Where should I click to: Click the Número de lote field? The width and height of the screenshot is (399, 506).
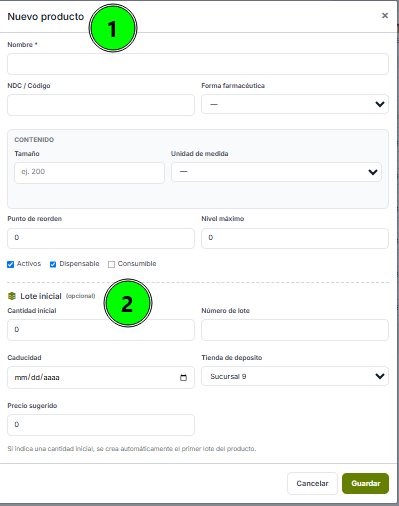pos(295,330)
